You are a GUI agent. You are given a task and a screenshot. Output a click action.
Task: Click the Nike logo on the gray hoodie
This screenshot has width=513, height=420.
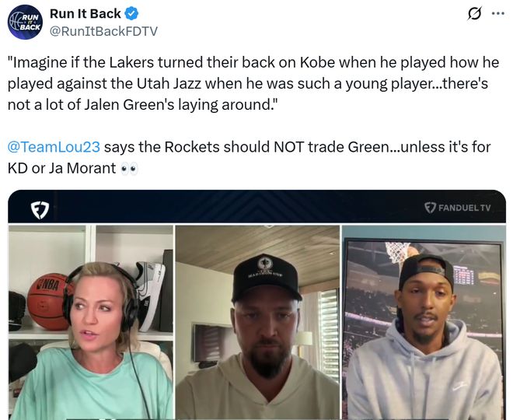click(x=460, y=387)
